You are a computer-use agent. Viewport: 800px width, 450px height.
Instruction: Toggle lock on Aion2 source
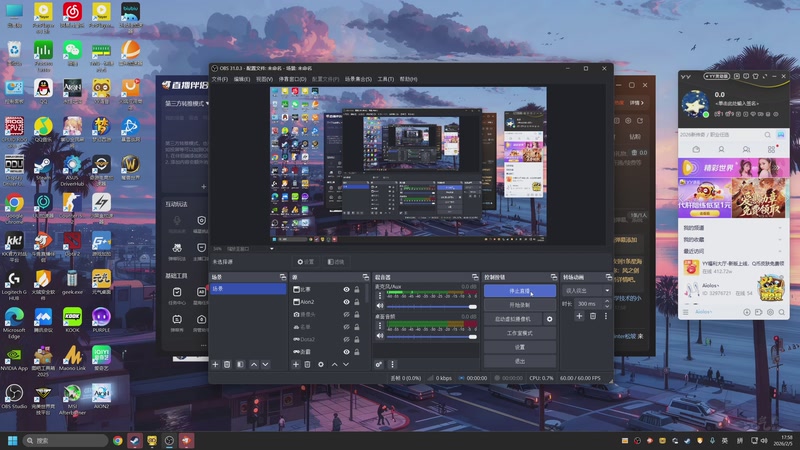pos(357,302)
